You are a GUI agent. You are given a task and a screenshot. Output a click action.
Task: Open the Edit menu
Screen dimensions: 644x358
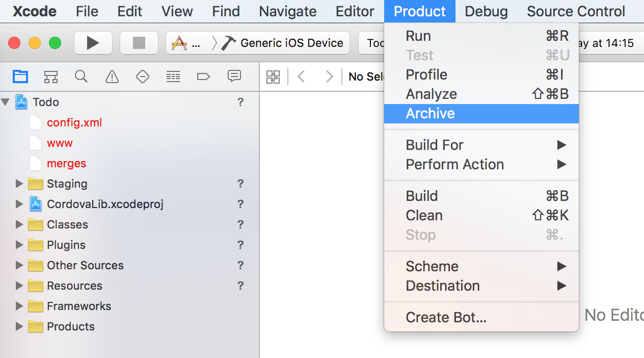(x=130, y=11)
